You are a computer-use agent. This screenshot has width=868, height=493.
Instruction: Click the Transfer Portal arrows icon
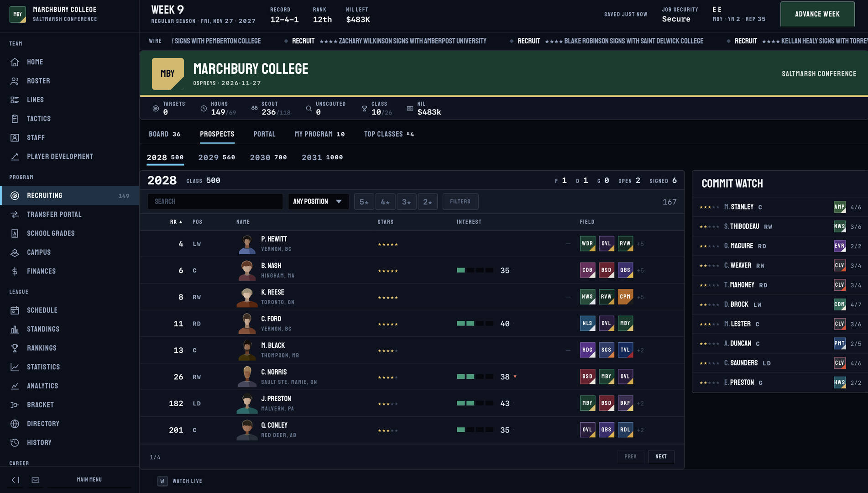click(15, 215)
